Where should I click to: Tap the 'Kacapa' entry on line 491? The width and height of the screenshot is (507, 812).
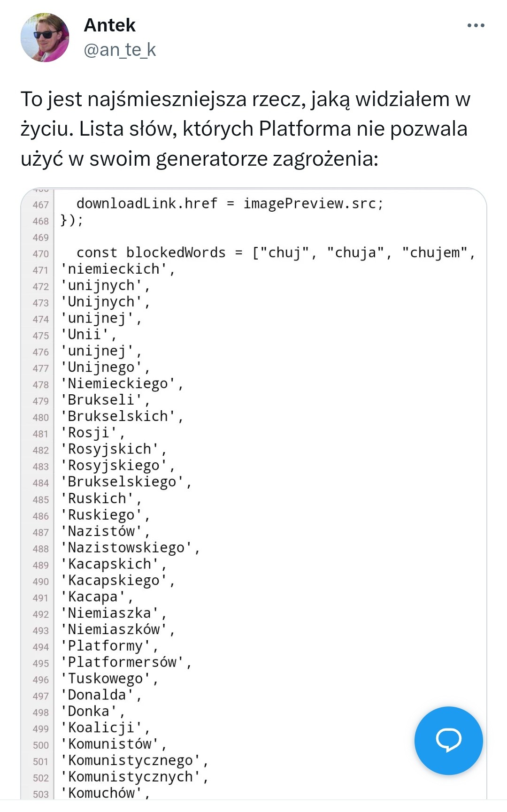(97, 597)
